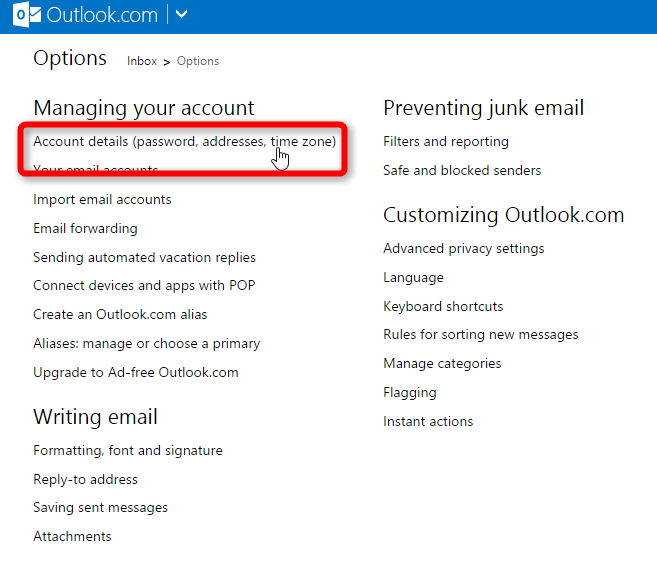Screen dimensions: 657x566
Task: Open Safe and blocked senders
Action: [x=462, y=171]
